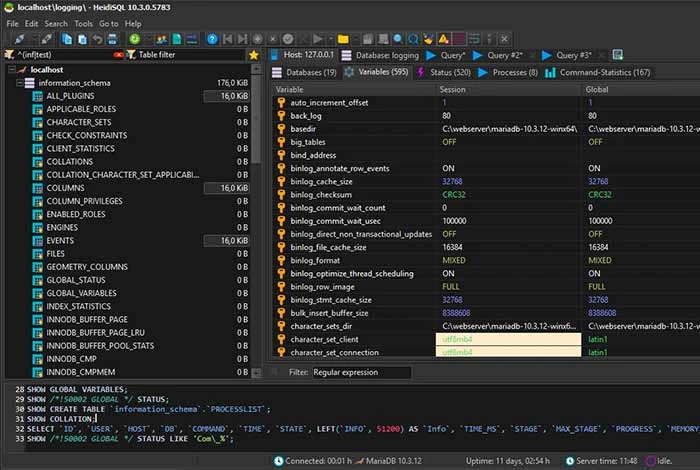Click the database tree vertical scrollbar thumb
Image resolution: width=700 pixels, height=470 pixels.
point(256,120)
